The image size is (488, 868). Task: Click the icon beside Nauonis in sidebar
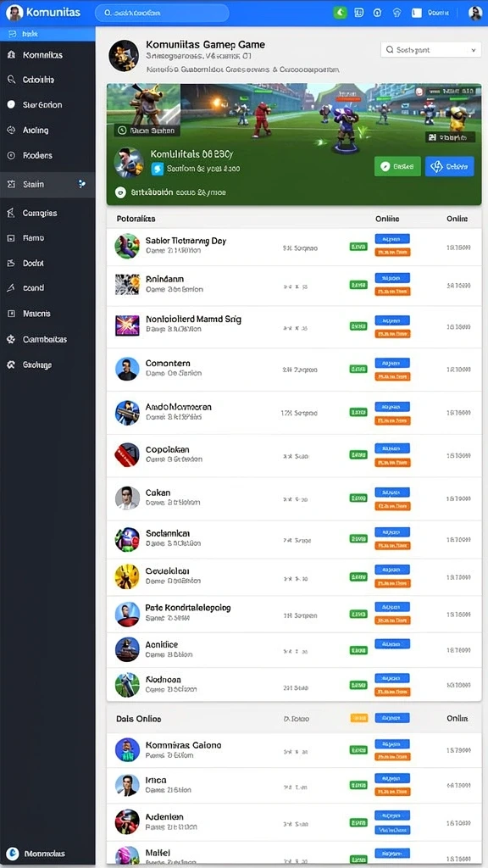point(11,314)
